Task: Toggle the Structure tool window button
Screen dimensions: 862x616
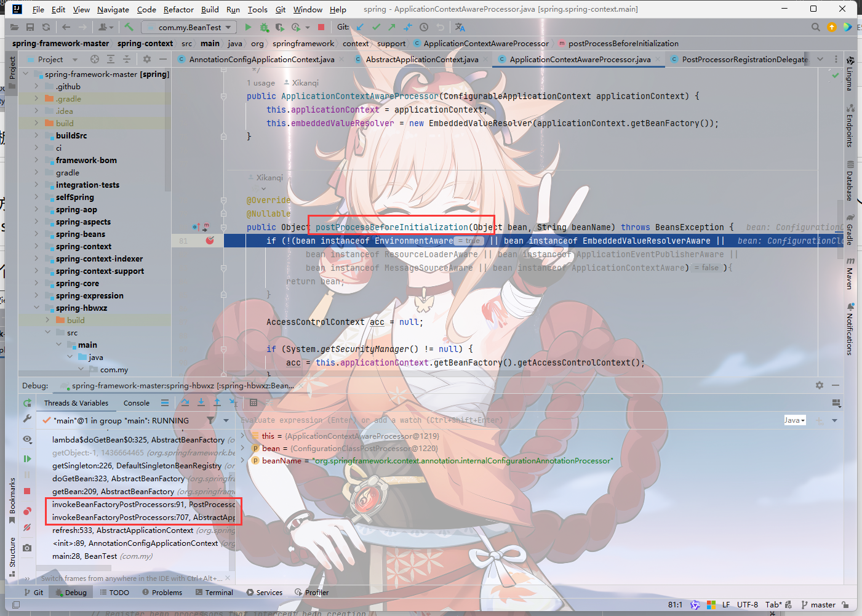Action: [x=12, y=557]
